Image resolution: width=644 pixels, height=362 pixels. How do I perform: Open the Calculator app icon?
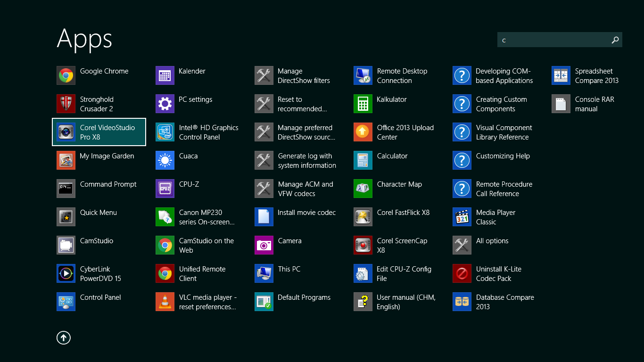tap(363, 160)
